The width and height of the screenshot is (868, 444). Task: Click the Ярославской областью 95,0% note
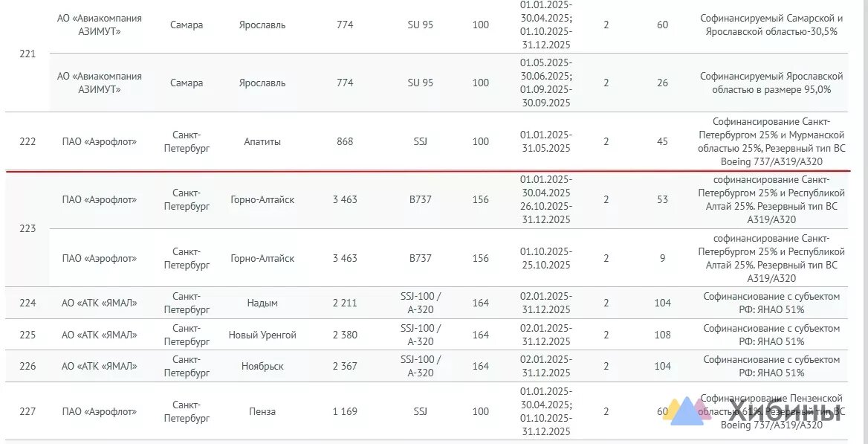pos(771,83)
